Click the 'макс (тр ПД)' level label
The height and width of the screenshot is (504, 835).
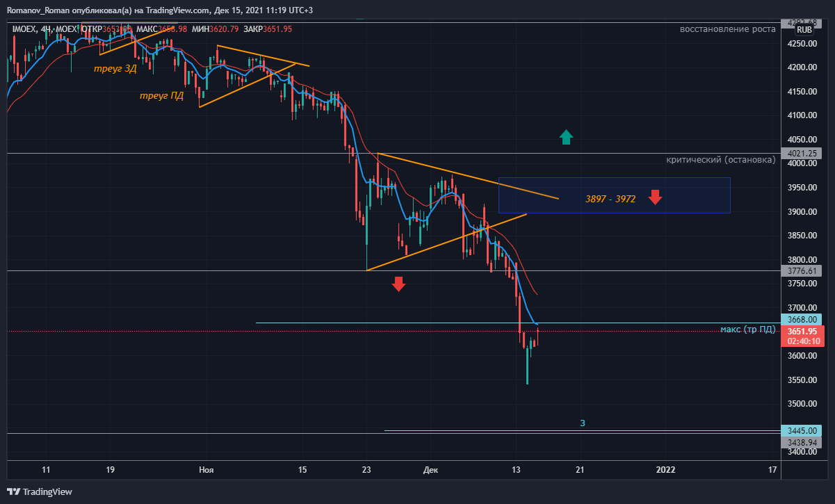click(748, 329)
